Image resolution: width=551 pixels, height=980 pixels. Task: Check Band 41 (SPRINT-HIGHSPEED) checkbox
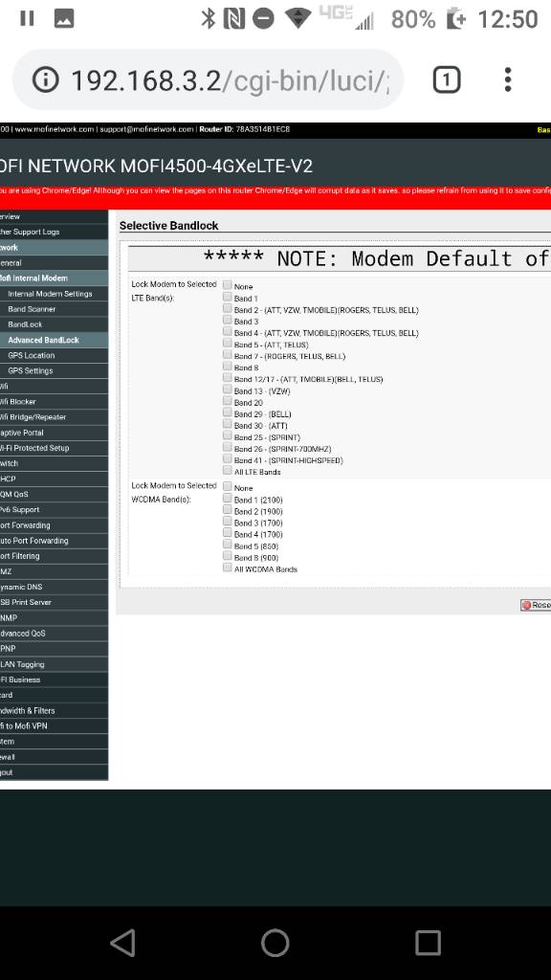228,458
